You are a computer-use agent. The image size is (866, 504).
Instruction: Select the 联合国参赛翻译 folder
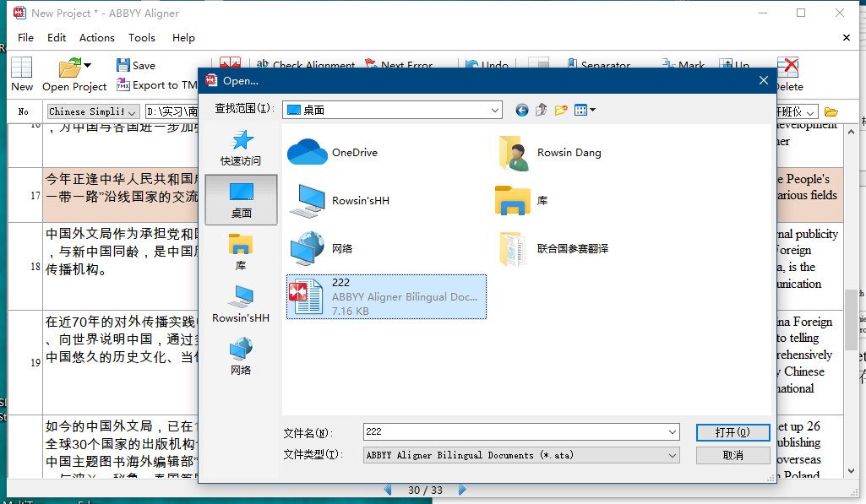point(553,248)
